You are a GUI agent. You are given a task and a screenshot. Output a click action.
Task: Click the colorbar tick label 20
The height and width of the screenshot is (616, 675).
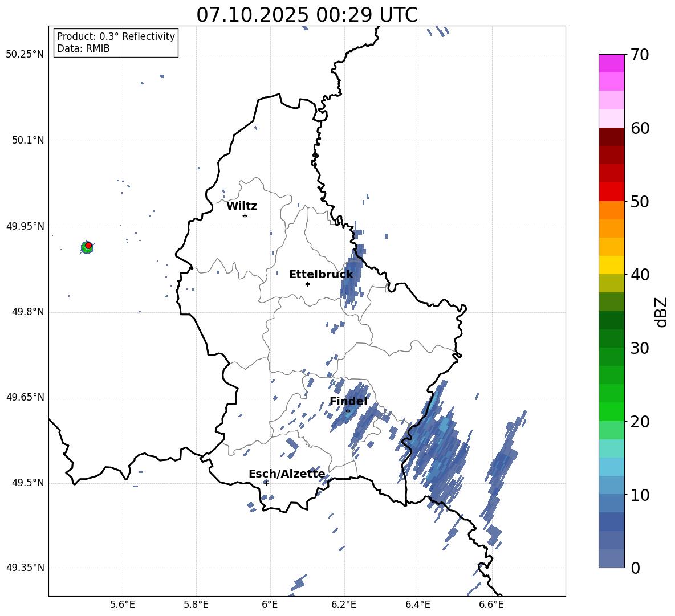click(x=640, y=422)
